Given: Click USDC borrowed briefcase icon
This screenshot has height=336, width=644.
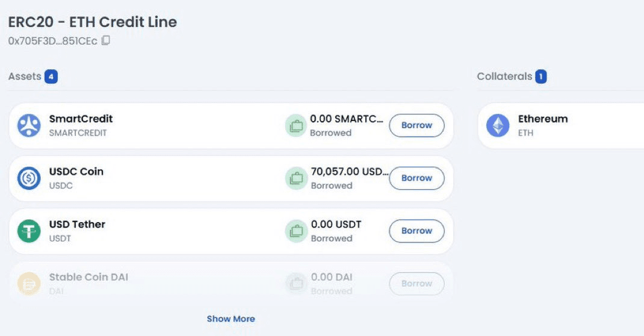Looking at the screenshot, I should [296, 178].
